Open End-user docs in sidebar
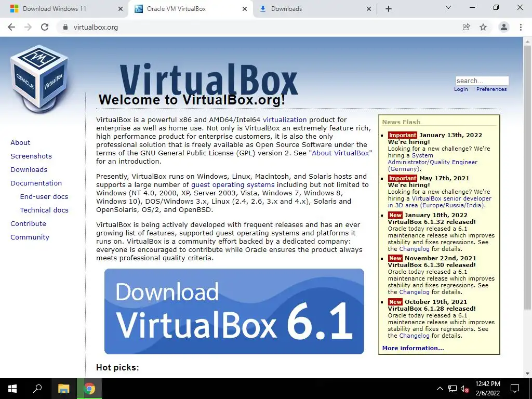 (44, 197)
